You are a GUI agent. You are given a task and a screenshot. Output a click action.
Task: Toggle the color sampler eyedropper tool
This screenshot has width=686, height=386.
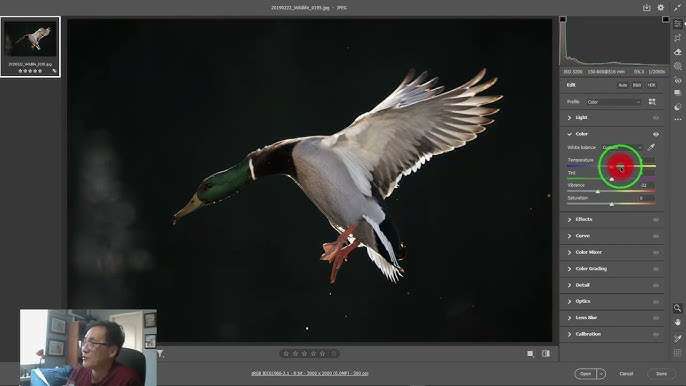point(678,338)
